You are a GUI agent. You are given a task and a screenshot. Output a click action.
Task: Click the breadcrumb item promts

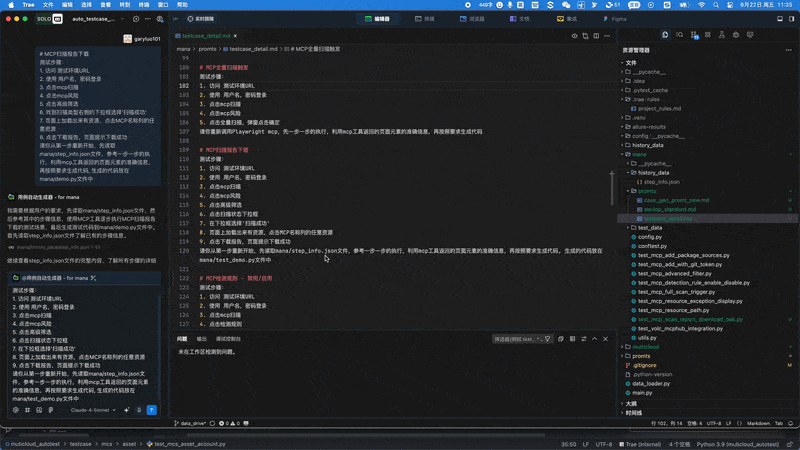point(207,49)
